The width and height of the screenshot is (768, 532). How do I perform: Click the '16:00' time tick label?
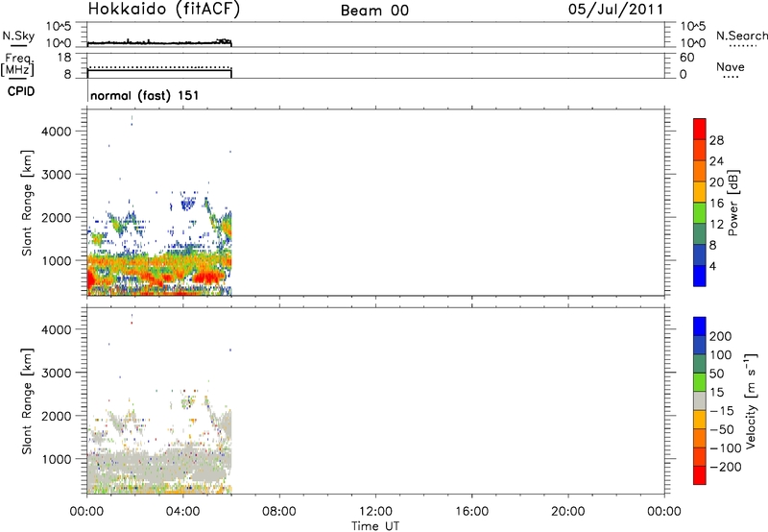click(x=471, y=512)
